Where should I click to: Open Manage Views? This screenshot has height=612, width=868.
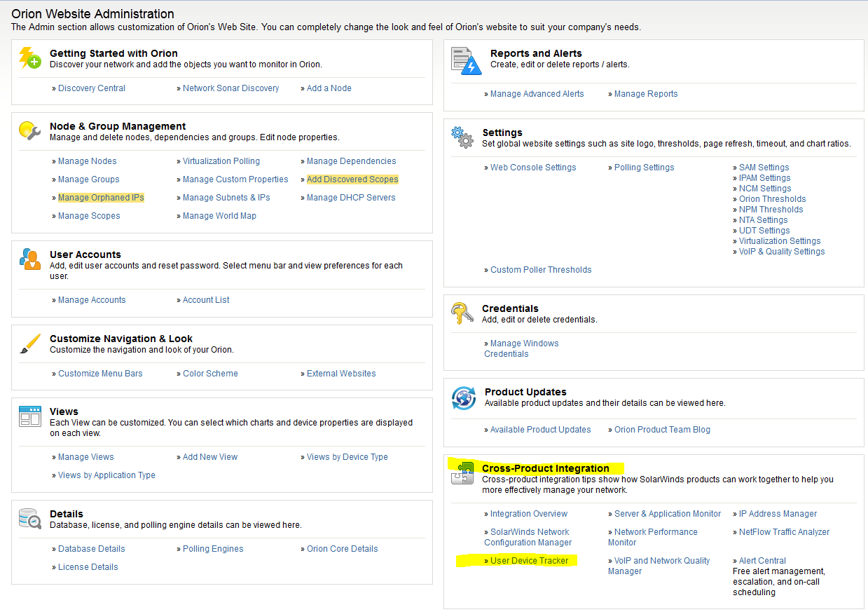point(86,457)
